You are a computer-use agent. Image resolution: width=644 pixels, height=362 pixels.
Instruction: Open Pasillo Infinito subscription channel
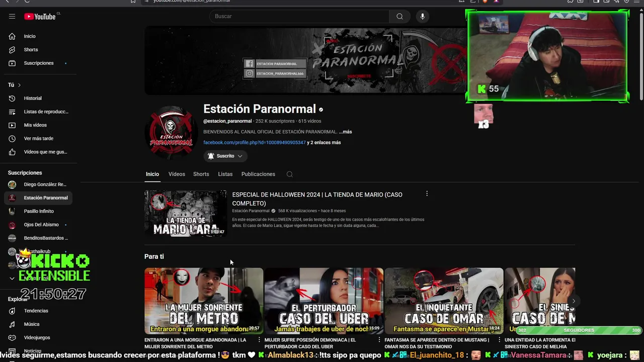pyautogui.click(x=38, y=211)
